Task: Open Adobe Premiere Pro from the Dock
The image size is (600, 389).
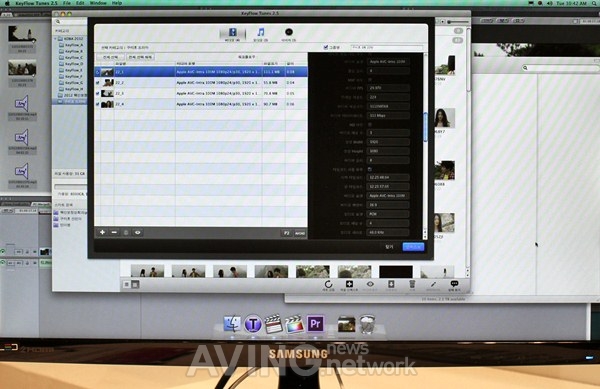Action: tap(315, 324)
